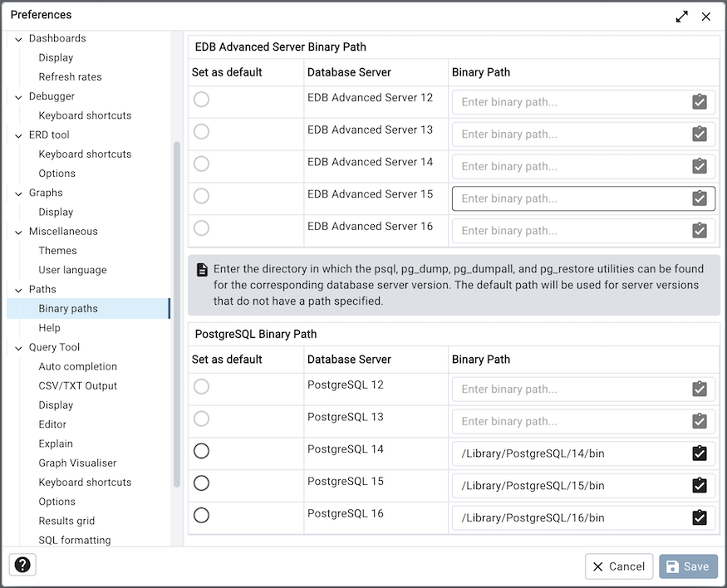Viewport: 727px width, 588px height.
Task: Open Editor settings under Query Tool
Action: pos(52,424)
